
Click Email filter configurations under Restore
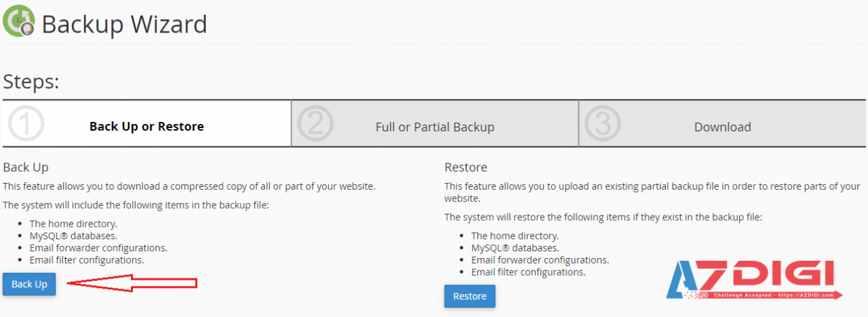pos(528,272)
